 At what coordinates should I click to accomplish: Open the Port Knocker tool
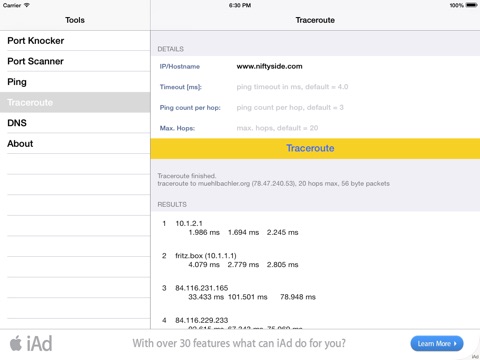coord(75,41)
